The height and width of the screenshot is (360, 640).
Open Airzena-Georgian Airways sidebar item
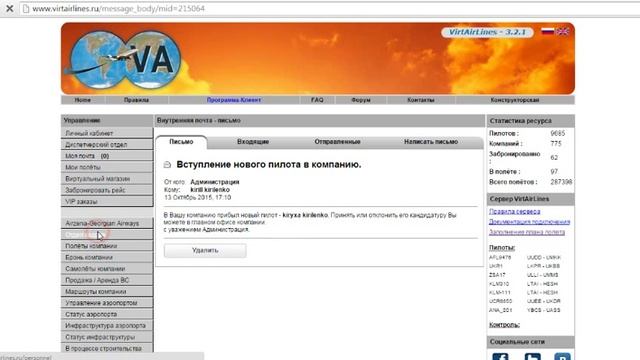107,223
